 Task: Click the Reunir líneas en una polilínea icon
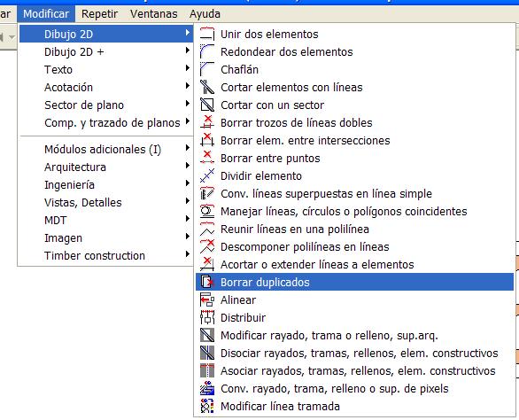(207, 229)
